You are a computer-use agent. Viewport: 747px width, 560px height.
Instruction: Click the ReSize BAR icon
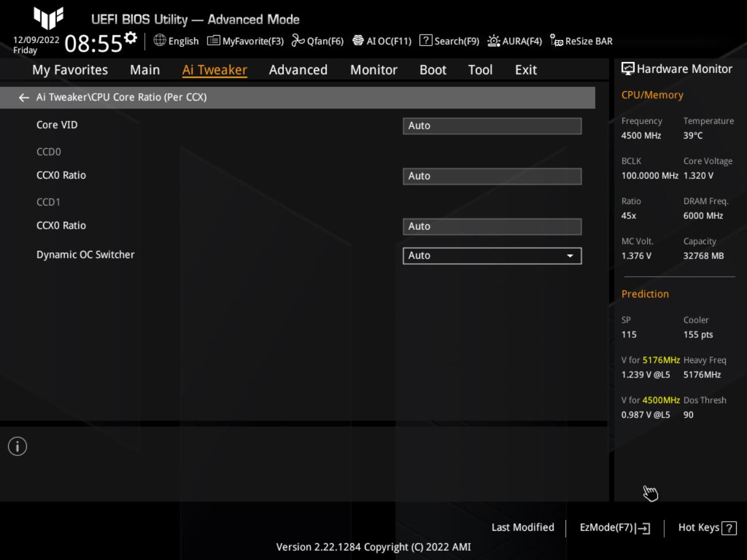[x=556, y=40]
